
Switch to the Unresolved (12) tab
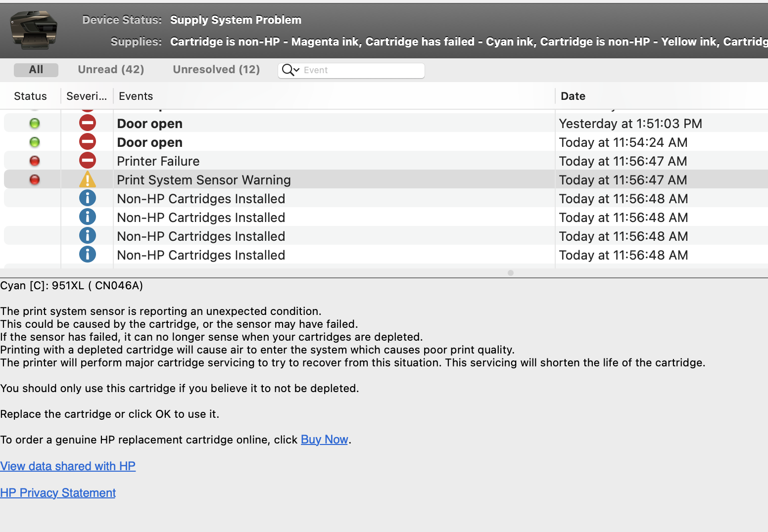pos(216,69)
